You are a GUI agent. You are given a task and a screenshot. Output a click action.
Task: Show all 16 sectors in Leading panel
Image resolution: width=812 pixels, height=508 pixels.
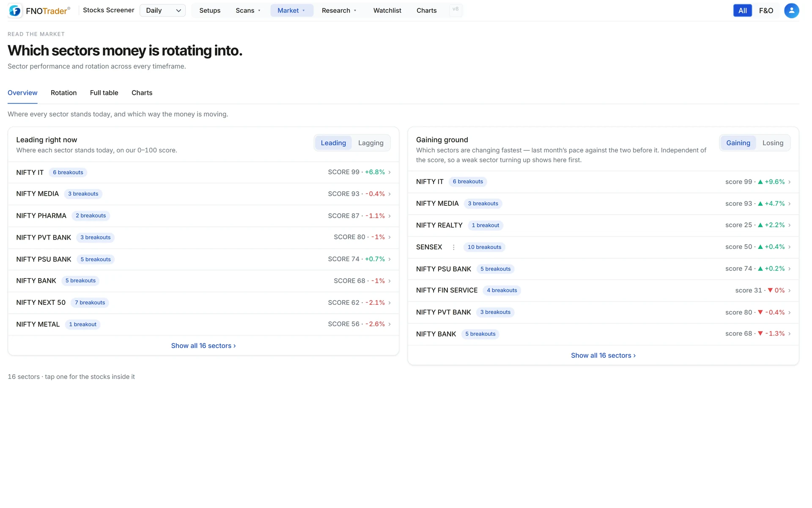pos(203,346)
